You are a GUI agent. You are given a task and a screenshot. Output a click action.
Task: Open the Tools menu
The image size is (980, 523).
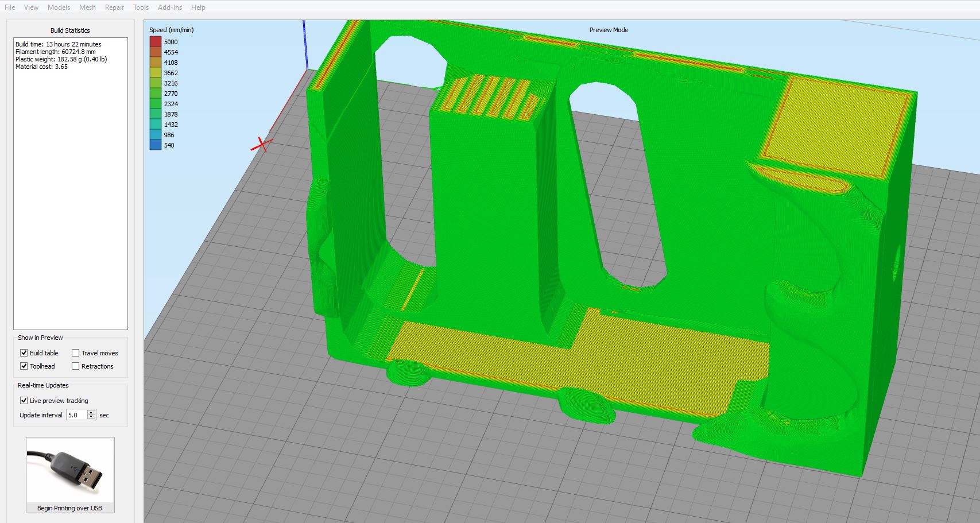tap(141, 7)
